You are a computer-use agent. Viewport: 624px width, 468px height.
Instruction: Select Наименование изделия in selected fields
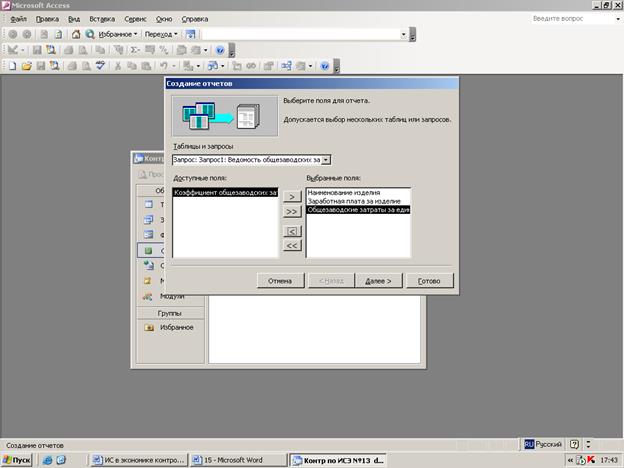pyautogui.click(x=344, y=193)
